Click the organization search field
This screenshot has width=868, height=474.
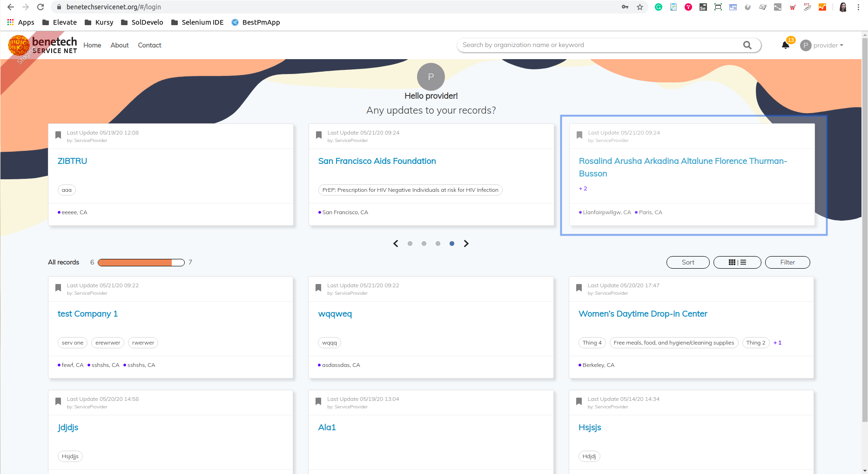[582, 45]
